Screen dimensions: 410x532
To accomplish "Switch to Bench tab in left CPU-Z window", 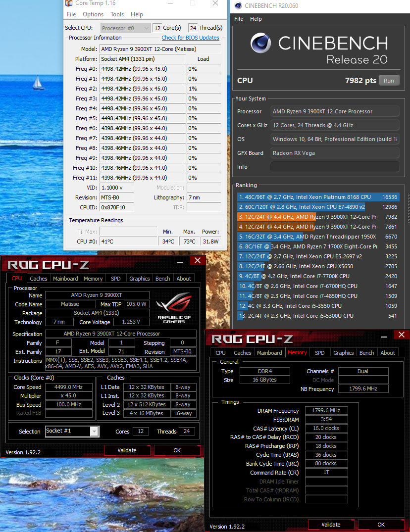I will (163, 279).
